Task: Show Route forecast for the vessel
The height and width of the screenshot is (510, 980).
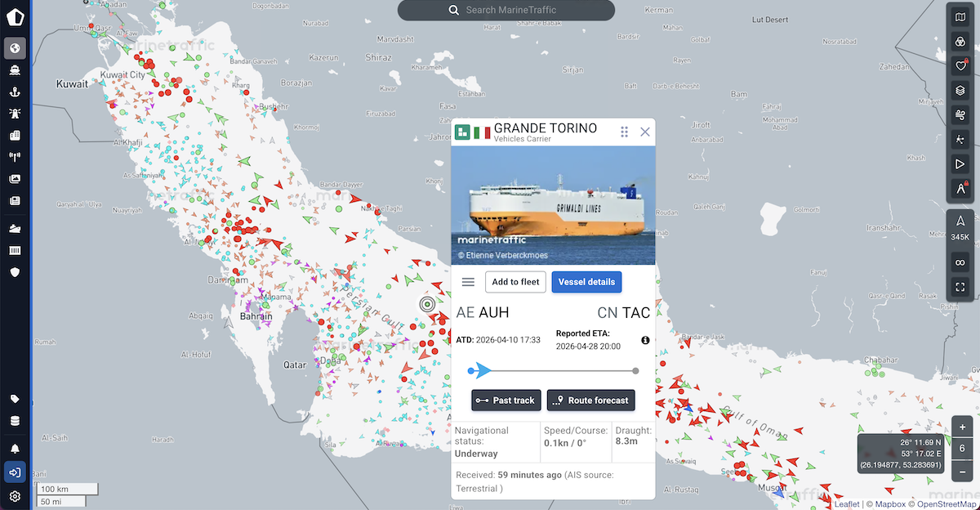Action: (590, 400)
